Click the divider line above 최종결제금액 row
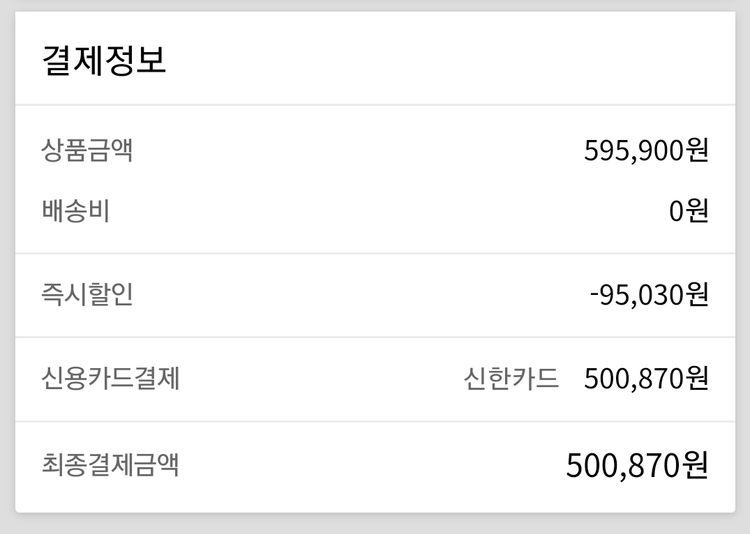The height and width of the screenshot is (534, 750). click(x=375, y=421)
